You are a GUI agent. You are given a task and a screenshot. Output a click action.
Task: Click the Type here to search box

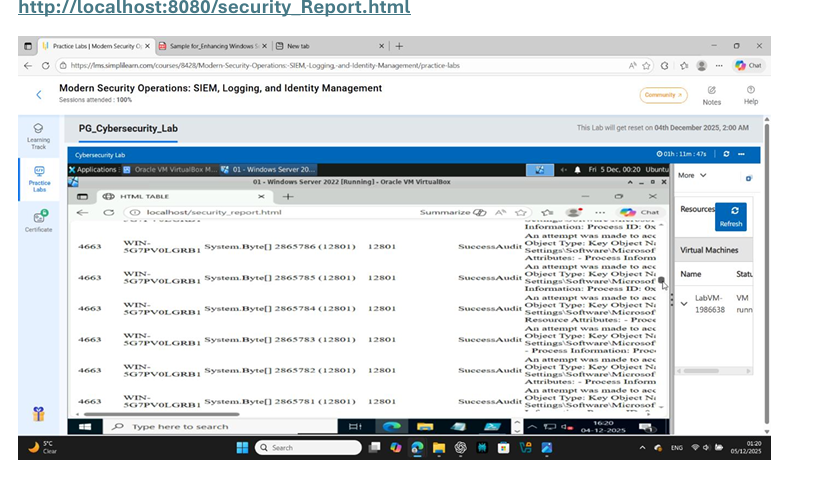[220, 427]
